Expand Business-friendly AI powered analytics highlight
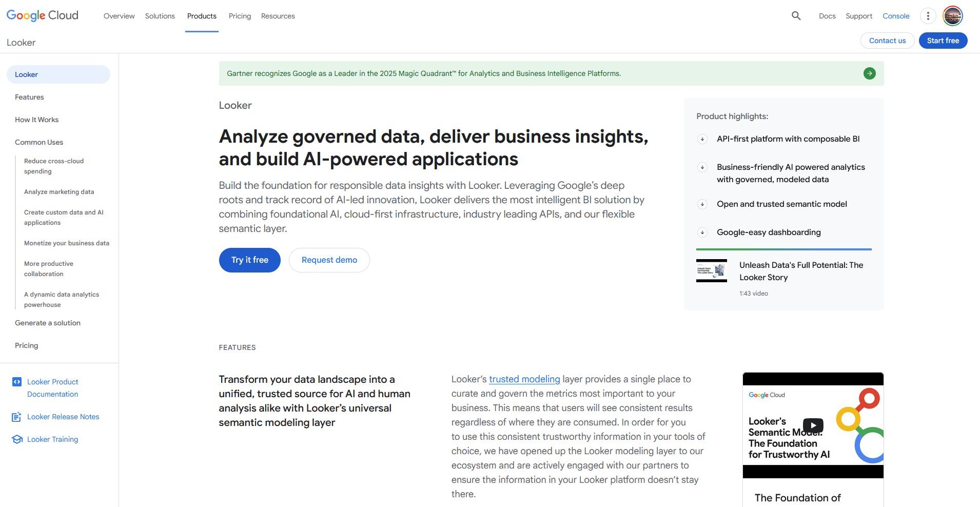Screen dimensions: 980x507 (x=702, y=167)
